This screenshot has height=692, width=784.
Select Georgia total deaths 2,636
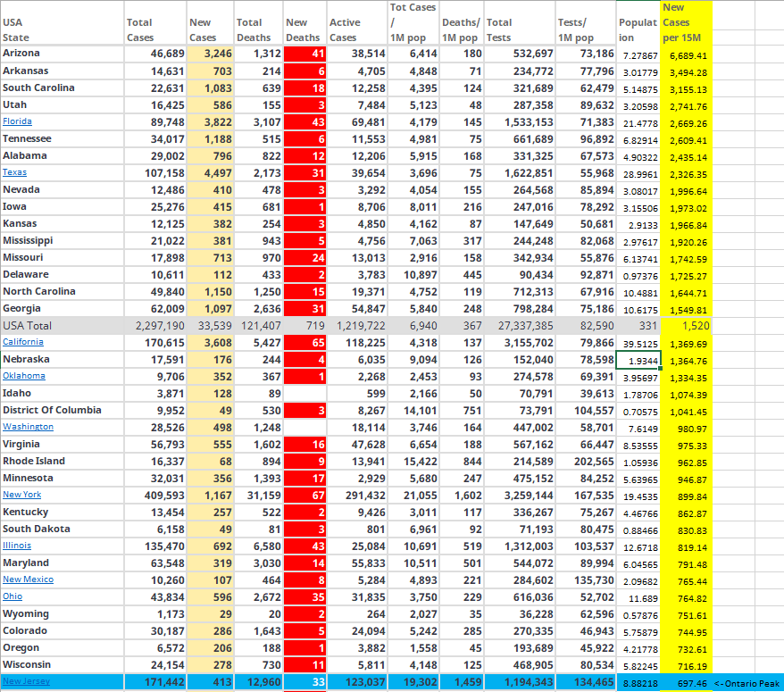258,309
